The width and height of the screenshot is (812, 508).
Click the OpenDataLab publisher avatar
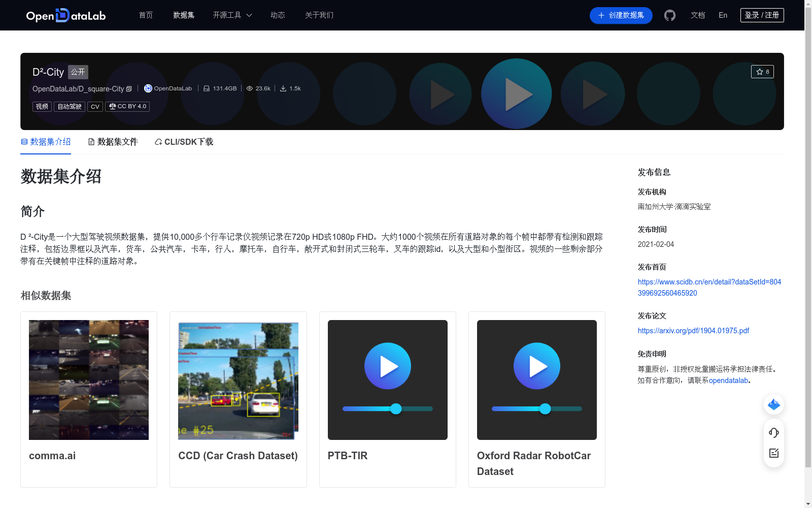(x=148, y=88)
